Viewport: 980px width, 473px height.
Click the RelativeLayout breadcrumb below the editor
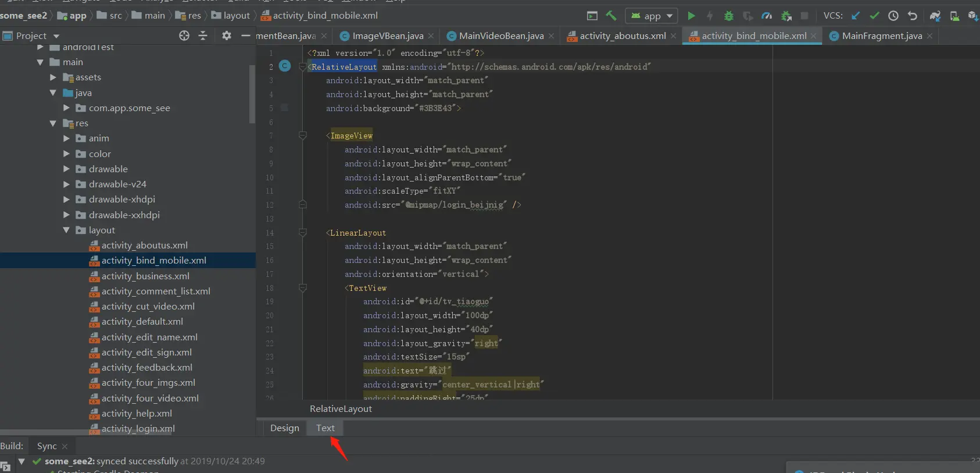click(x=341, y=409)
